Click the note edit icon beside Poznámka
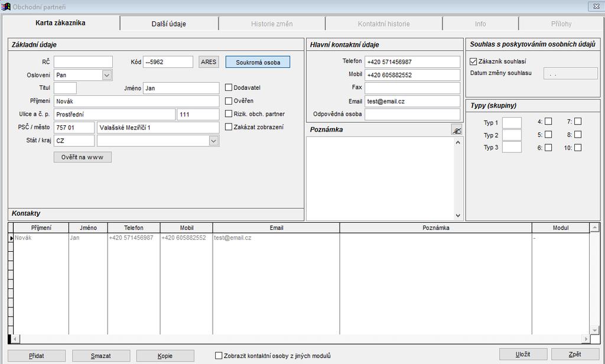The image size is (605, 364). (457, 130)
